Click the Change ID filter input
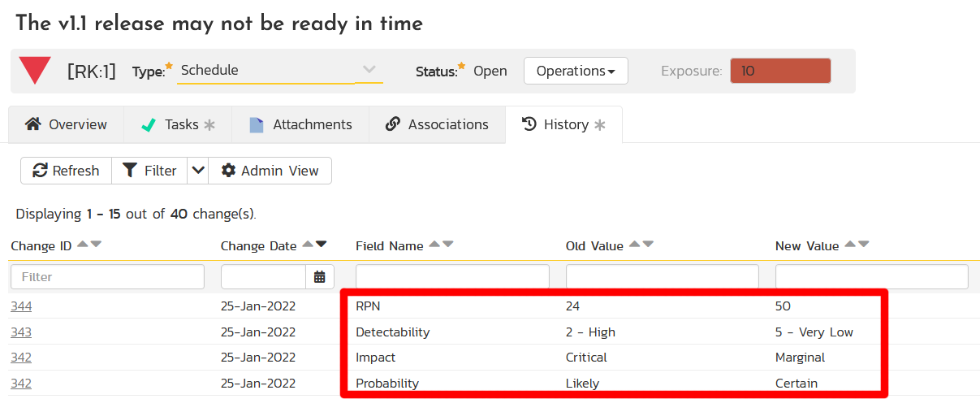Viewport: 980px width, 399px height. pos(107,277)
